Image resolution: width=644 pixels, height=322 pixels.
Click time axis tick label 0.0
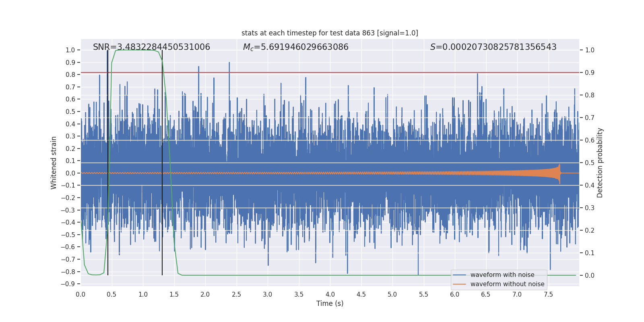80,295
